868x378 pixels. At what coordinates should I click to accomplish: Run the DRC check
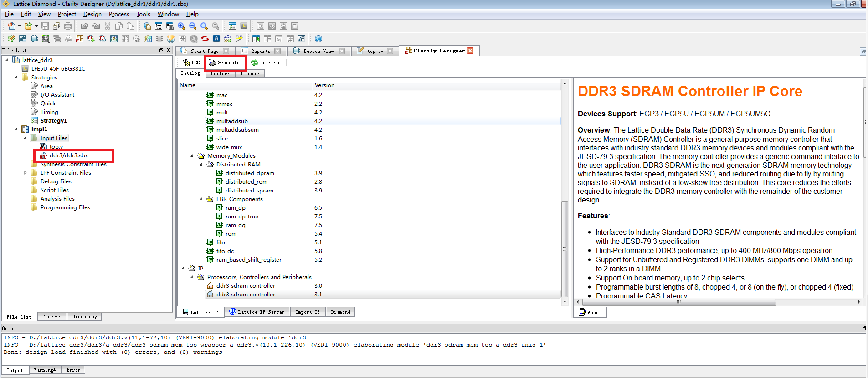(191, 62)
